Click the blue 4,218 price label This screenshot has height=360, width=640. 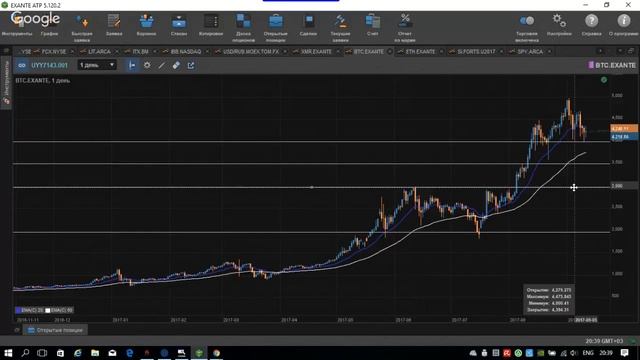[624, 137]
